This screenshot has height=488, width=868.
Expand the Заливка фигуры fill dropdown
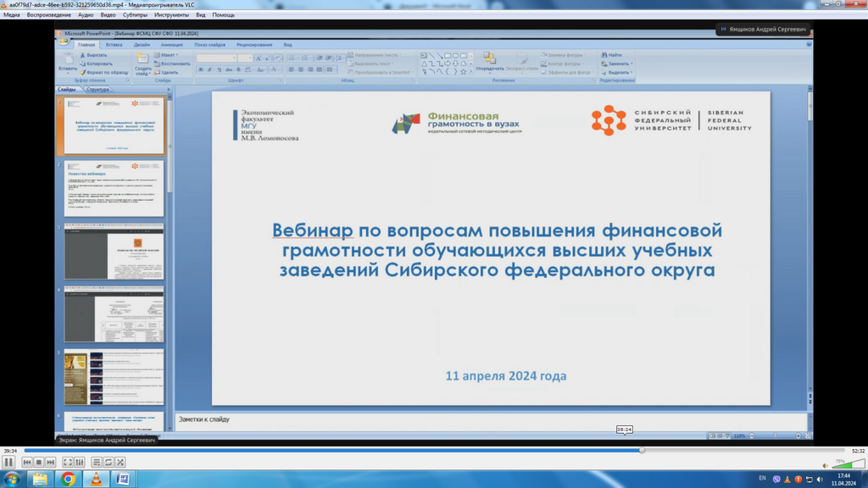coord(564,55)
